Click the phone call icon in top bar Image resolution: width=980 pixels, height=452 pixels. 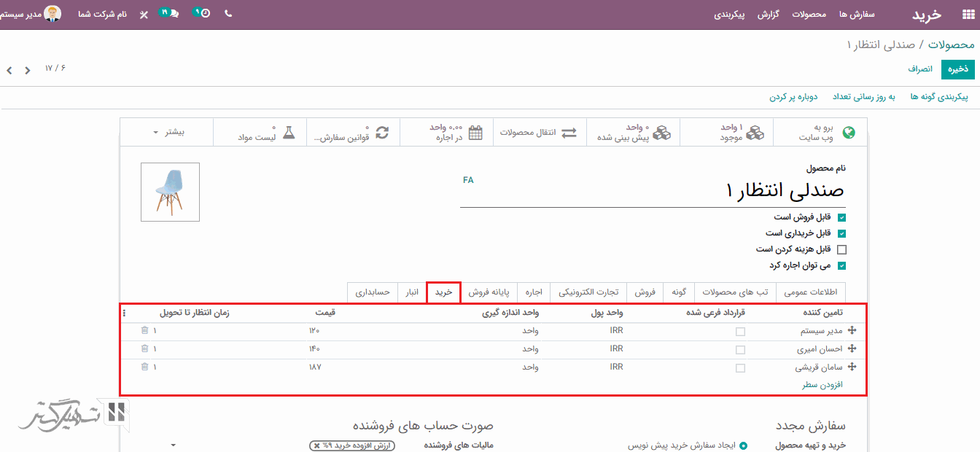(x=228, y=14)
